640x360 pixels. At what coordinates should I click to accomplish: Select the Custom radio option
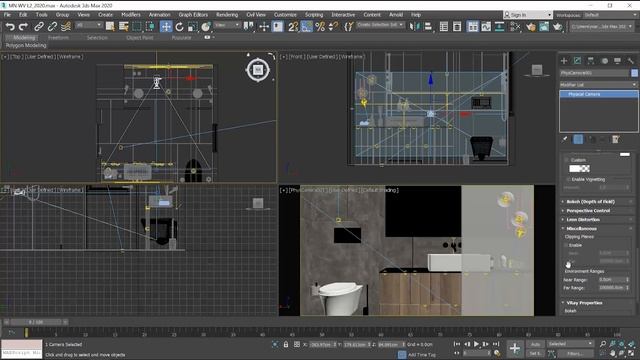567,160
